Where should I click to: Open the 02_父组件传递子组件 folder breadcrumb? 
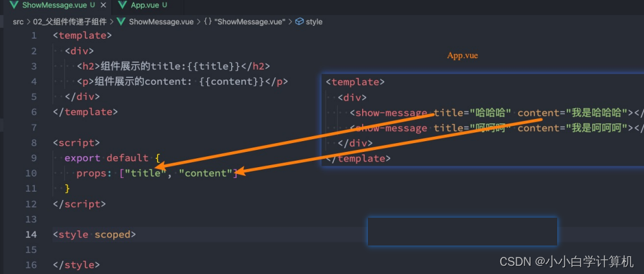click(70, 22)
